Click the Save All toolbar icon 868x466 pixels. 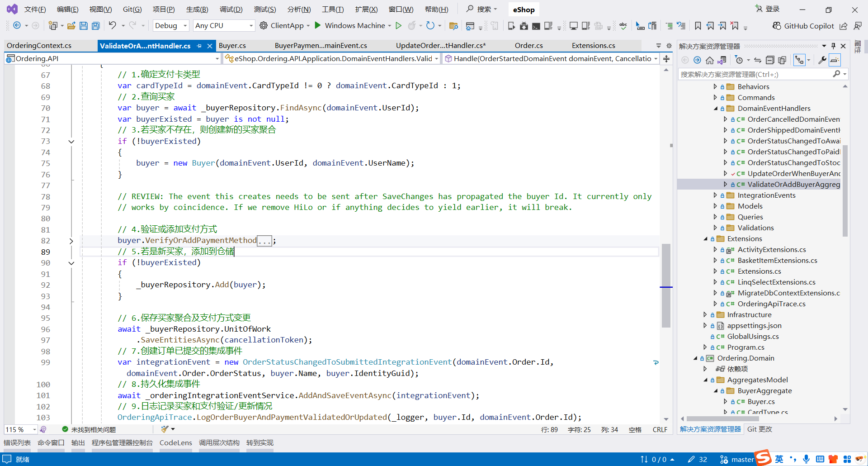tap(95, 26)
